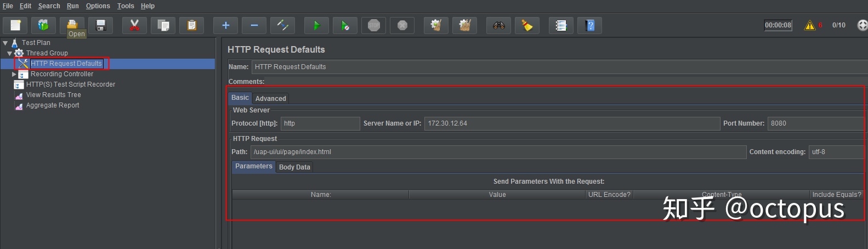Open Search with binoculars icon
The image size is (868, 249).
click(x=498, y=25)
